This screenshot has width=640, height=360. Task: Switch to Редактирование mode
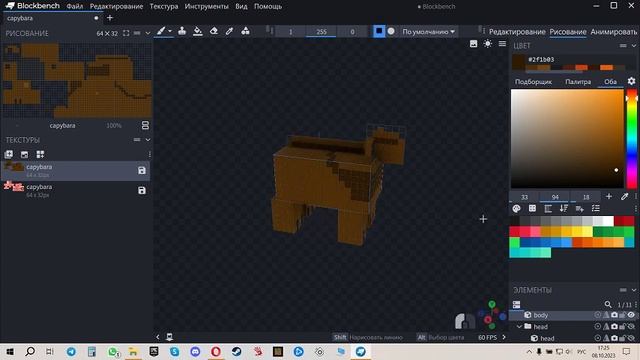pyautogui.click(x=517, y=32)
